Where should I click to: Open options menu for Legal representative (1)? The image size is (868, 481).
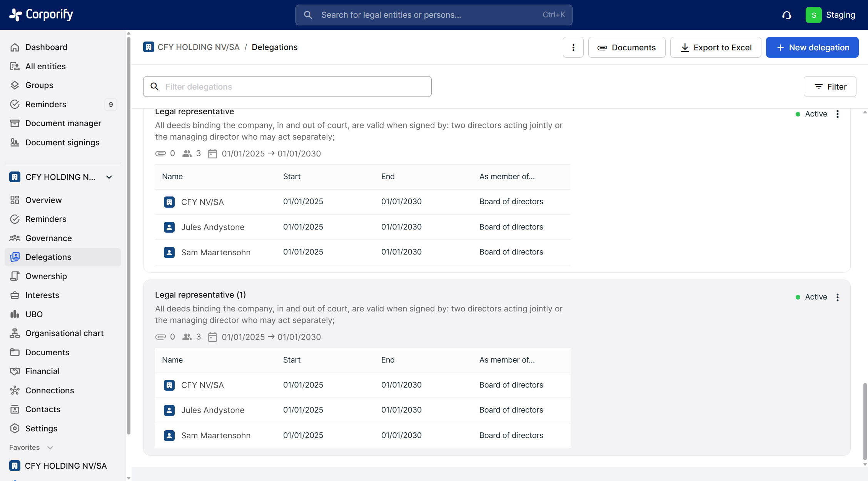837,297
